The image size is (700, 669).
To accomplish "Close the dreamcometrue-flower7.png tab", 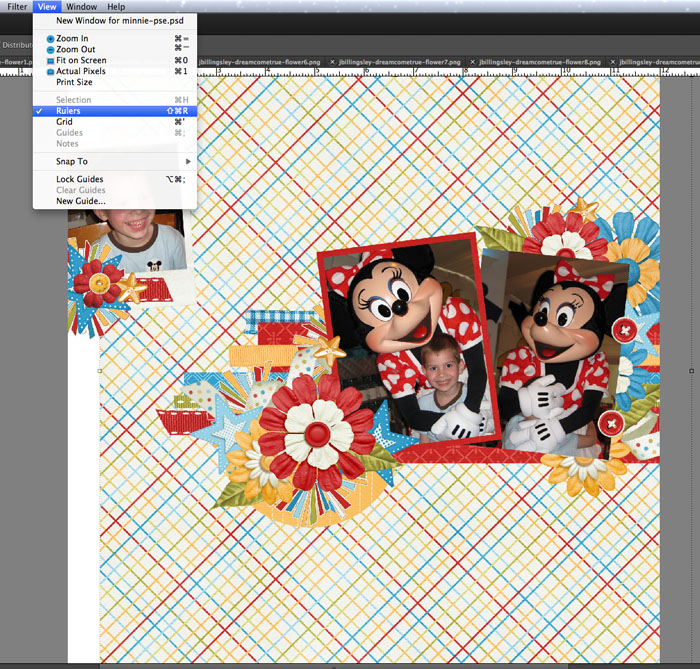I will click(332, 62).
